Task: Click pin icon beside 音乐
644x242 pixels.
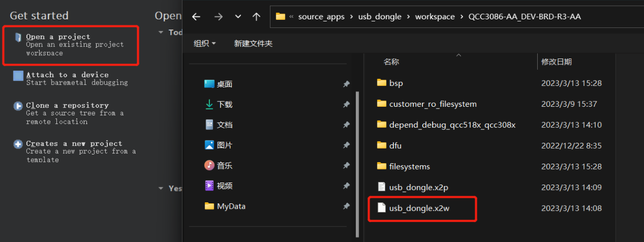Action: coord(346,165)
